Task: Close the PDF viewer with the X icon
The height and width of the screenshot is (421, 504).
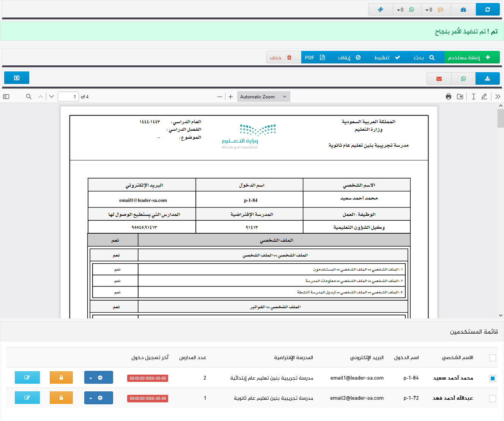Action: pos(17,78)
